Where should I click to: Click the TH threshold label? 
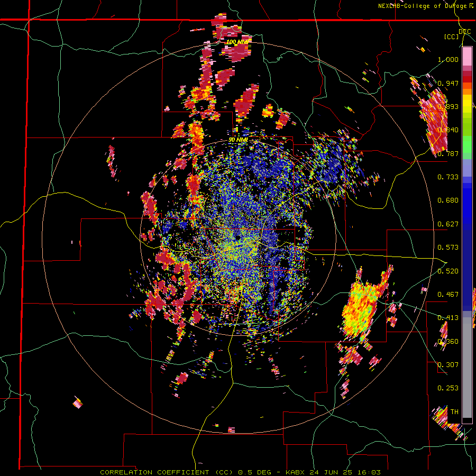click(454, 412)
